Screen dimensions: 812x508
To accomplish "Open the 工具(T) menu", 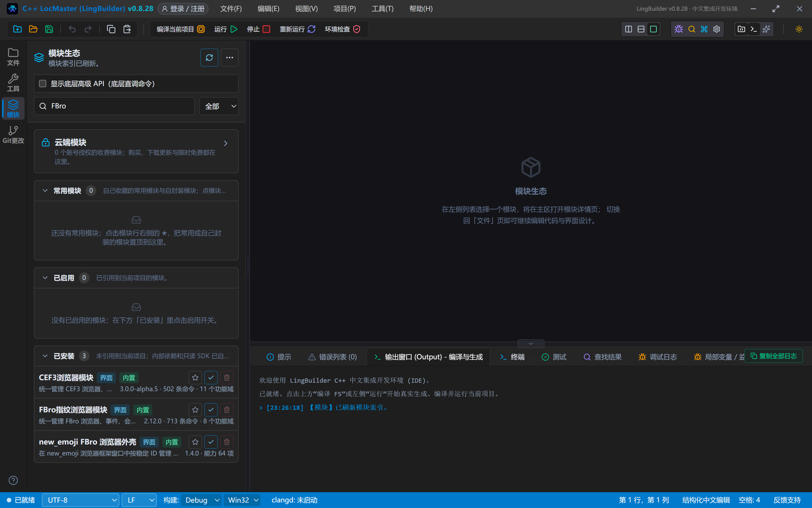I will pyautogui.click(x=383, y=9).
